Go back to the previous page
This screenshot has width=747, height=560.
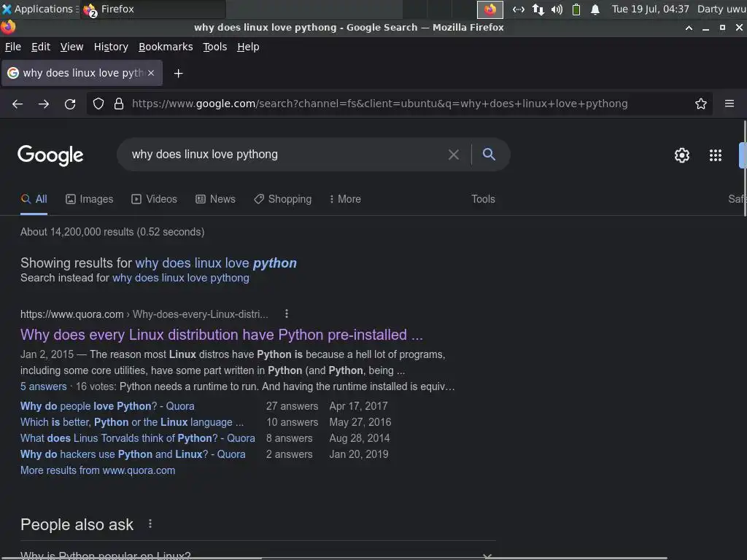coord(18,104)
